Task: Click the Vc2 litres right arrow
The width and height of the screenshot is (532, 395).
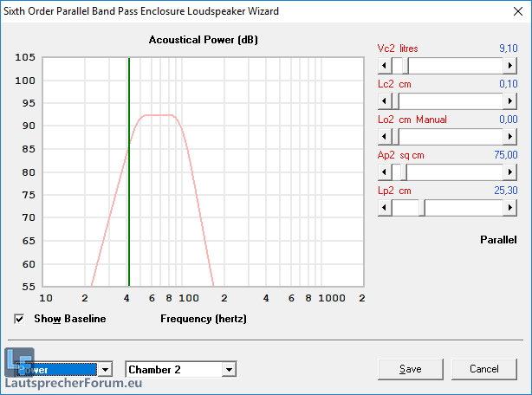Action: click(509, 65)
